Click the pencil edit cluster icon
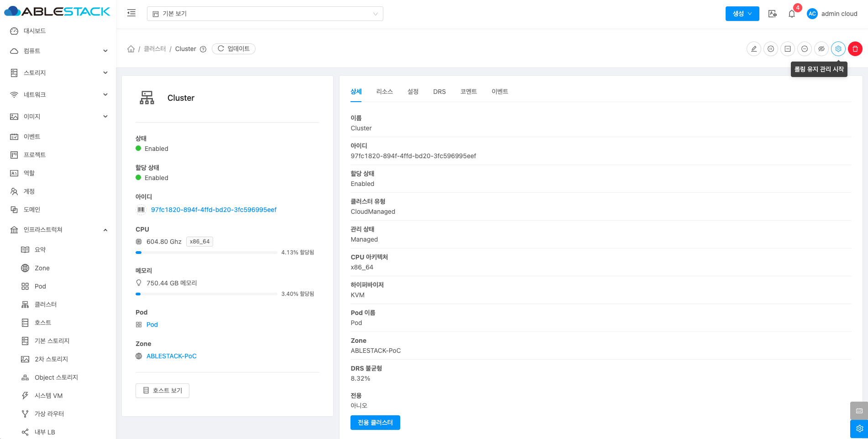 coord(754,49)
